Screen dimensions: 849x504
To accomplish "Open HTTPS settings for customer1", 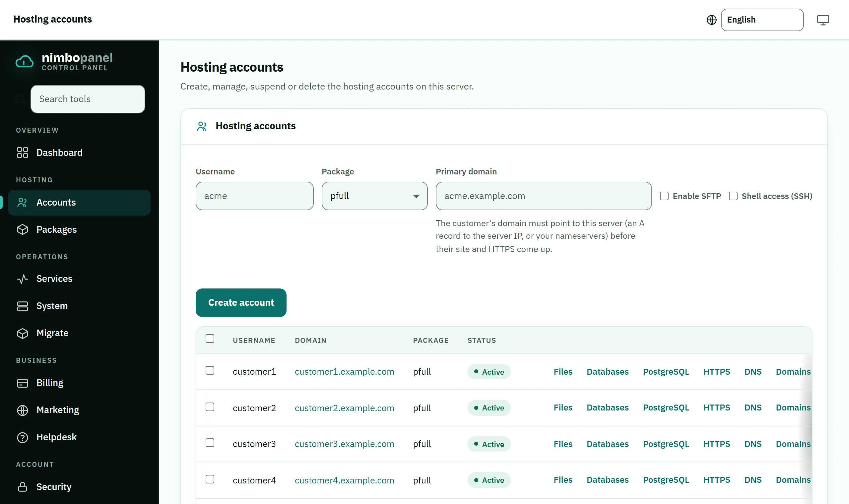I will pos(717,372).
